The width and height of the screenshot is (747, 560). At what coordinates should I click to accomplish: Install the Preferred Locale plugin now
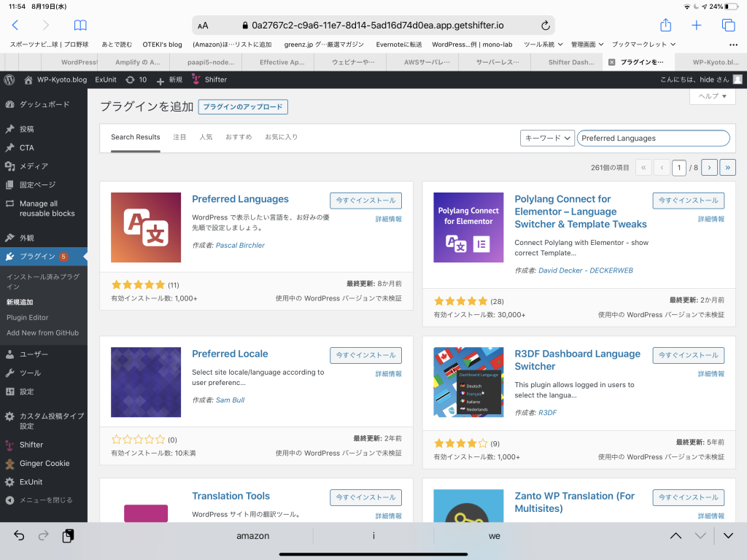point(365,355)
